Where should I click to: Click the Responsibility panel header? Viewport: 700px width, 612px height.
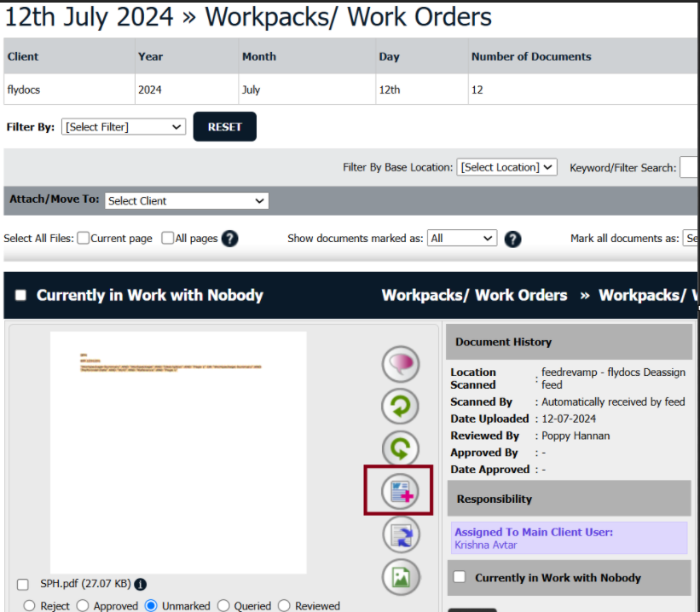point(570,499)
